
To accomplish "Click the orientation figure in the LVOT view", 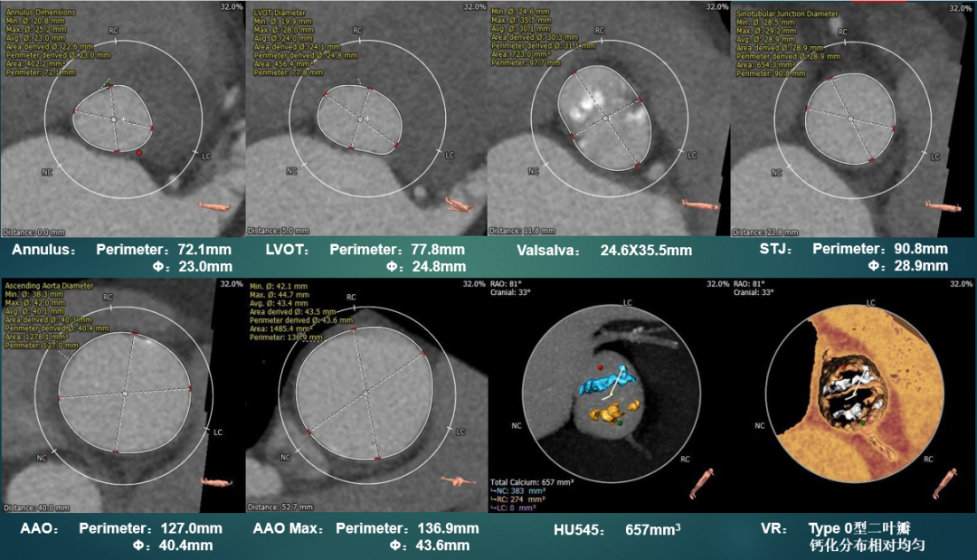I will click(459, 205).
